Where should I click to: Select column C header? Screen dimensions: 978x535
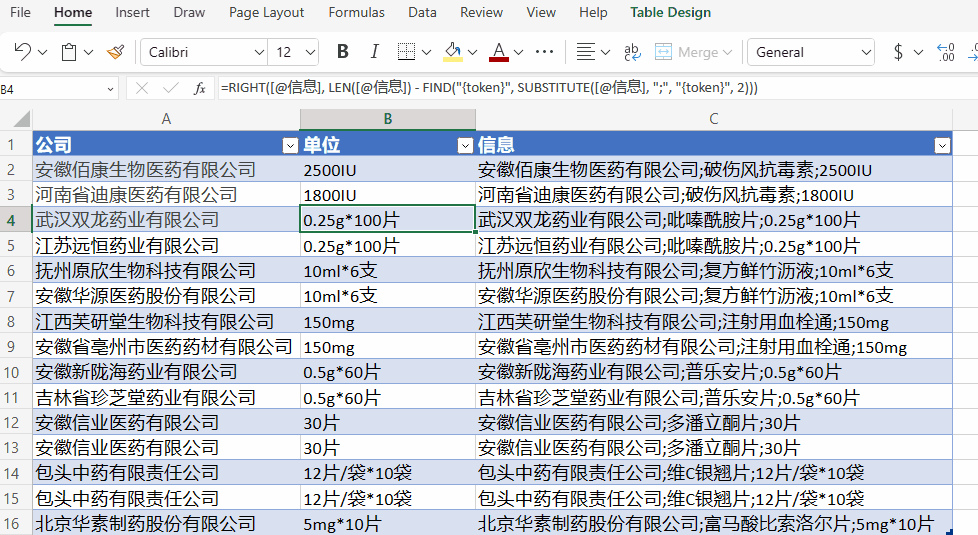click(714, 118)
